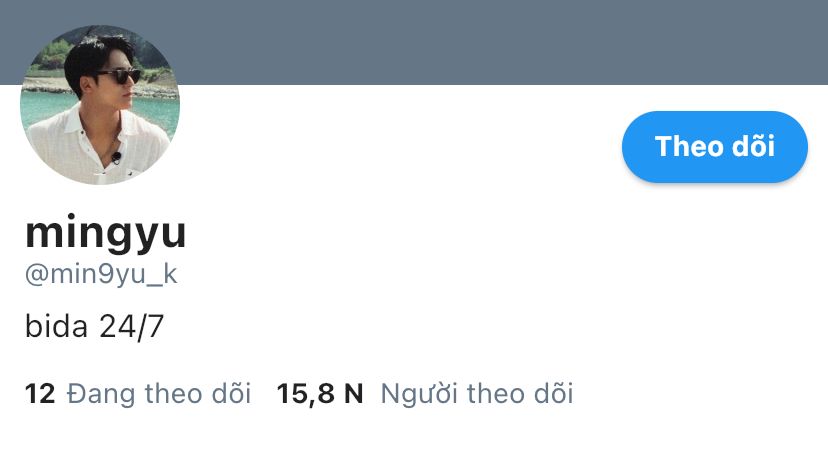Click the N abbreviation after 15,8

coord(353,394)
